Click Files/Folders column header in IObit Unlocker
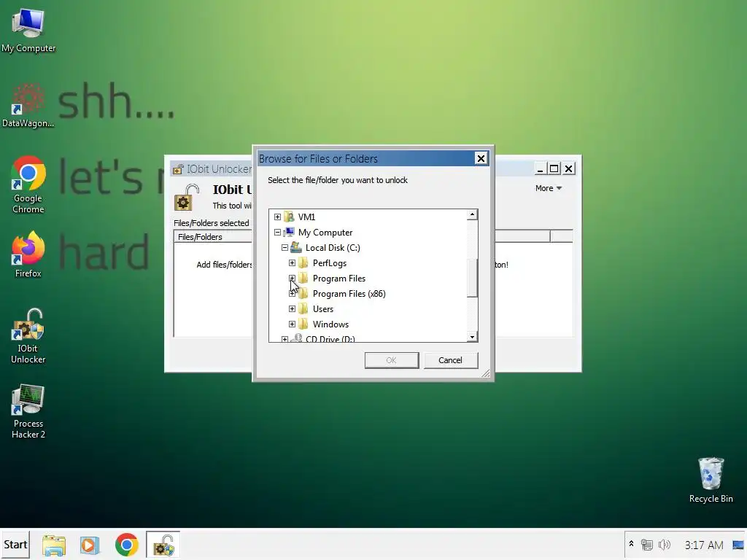The image size is (747, 560). click(x=212, y=237)
